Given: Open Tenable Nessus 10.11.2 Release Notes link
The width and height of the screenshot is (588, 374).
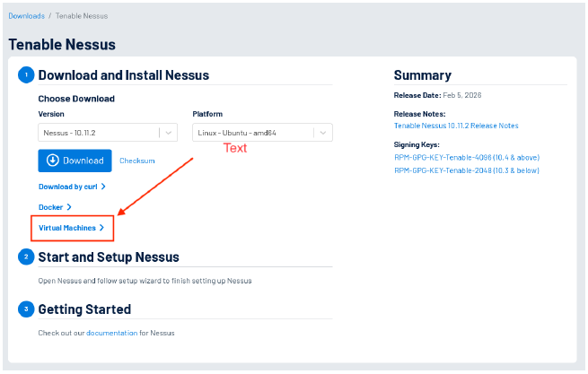Looking at the screenshot, I should coord(456,126).
